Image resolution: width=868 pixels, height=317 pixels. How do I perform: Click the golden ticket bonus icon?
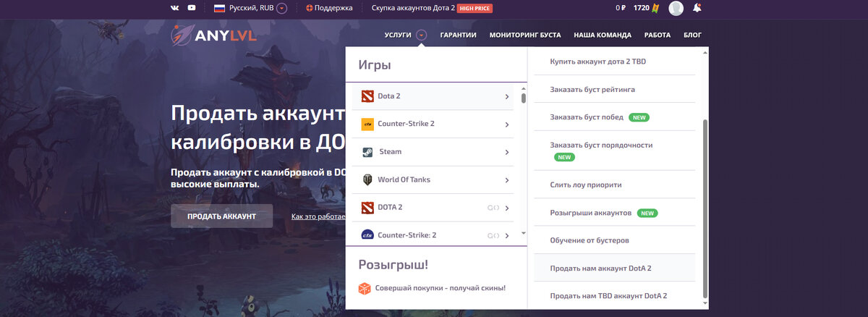(655, 8)
